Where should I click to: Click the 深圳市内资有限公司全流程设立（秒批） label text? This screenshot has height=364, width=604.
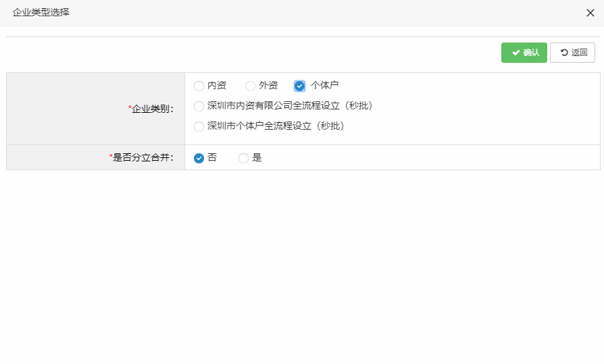[x=290, y=106]
